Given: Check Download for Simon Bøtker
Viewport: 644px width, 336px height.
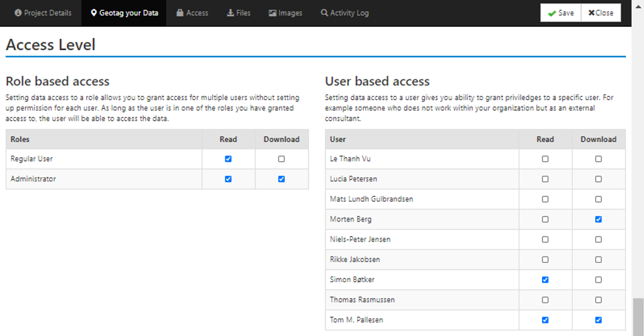Looking at the screenshot, I should pos(598,280).
